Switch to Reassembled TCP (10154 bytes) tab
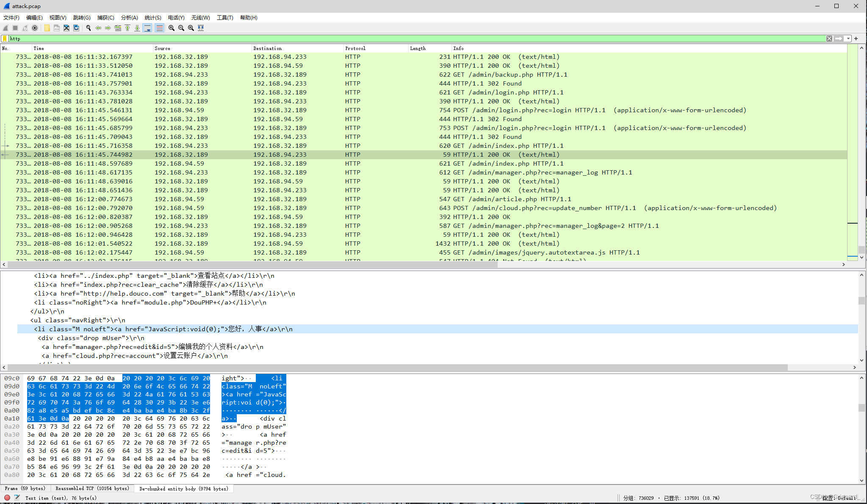 point(92,488)
